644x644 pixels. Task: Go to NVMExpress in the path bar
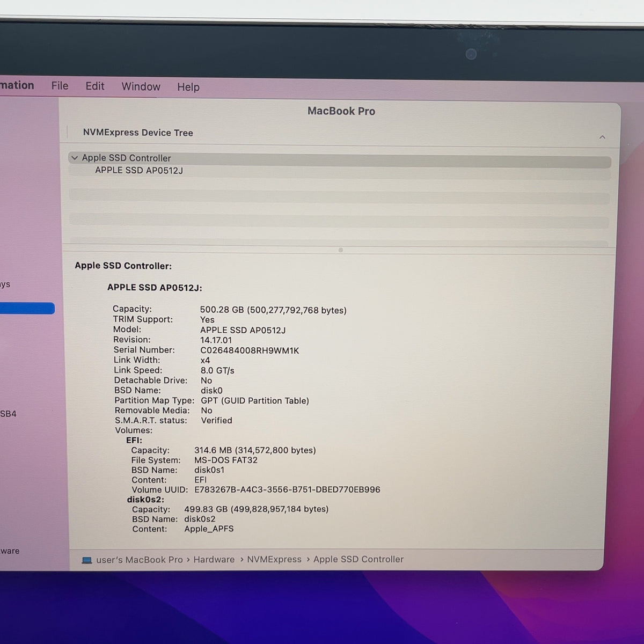pos(274,559)
